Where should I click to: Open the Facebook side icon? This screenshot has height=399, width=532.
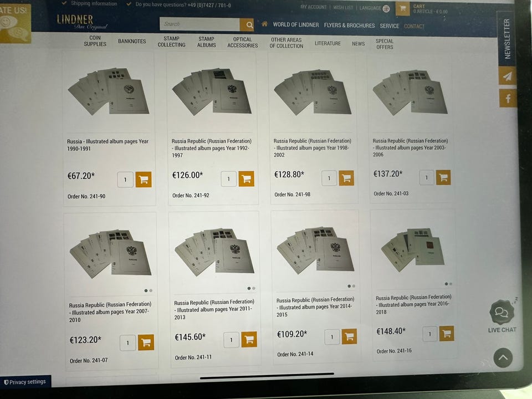[508, 99]
